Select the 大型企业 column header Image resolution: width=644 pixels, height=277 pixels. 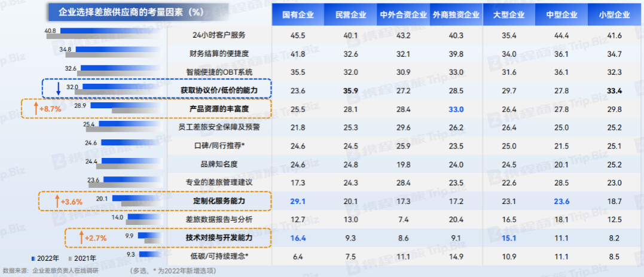point(509,15)
